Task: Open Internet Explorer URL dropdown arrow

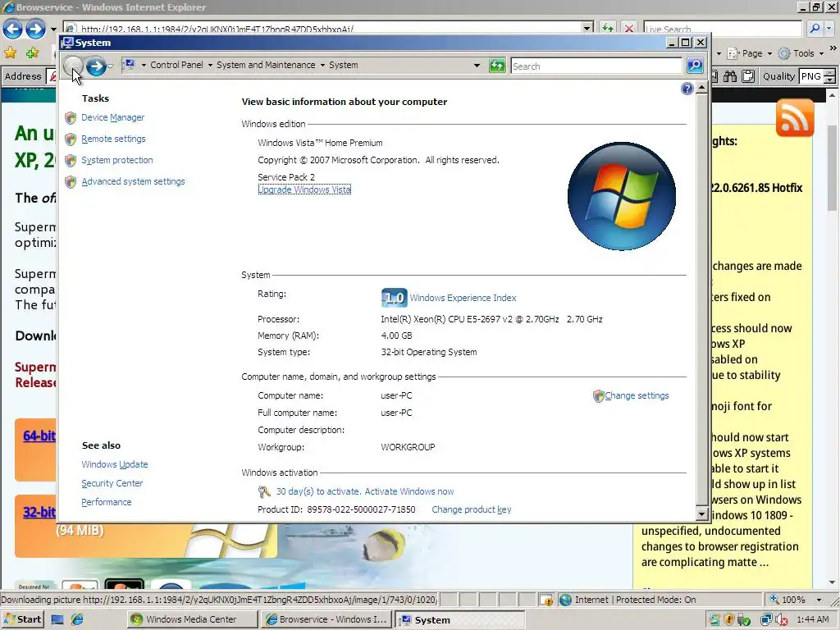Action: tap(587, 29)
